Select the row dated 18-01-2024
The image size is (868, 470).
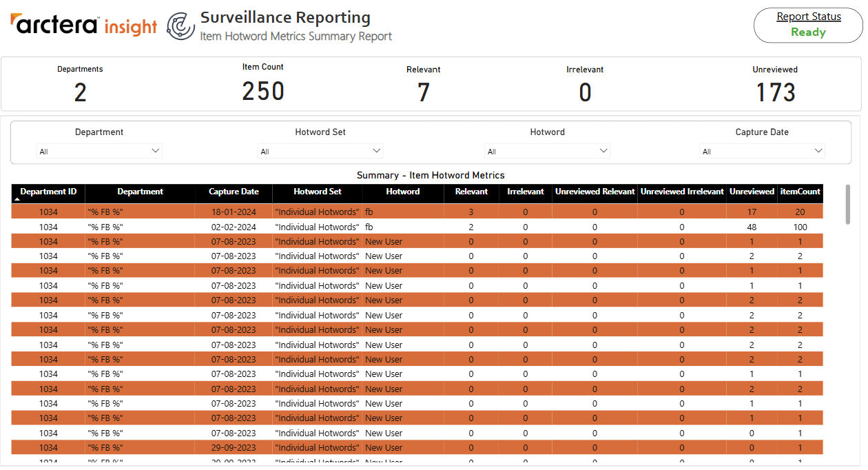417,212
